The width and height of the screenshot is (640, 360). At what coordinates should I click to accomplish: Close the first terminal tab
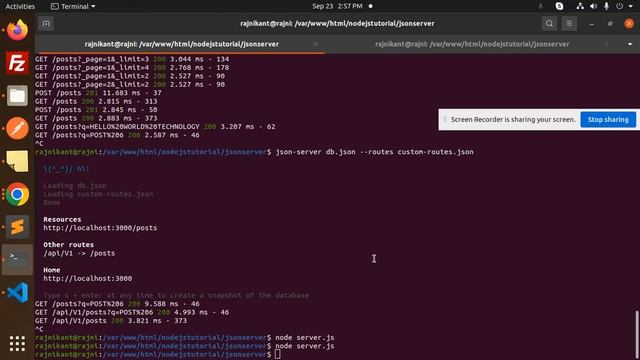316,44
